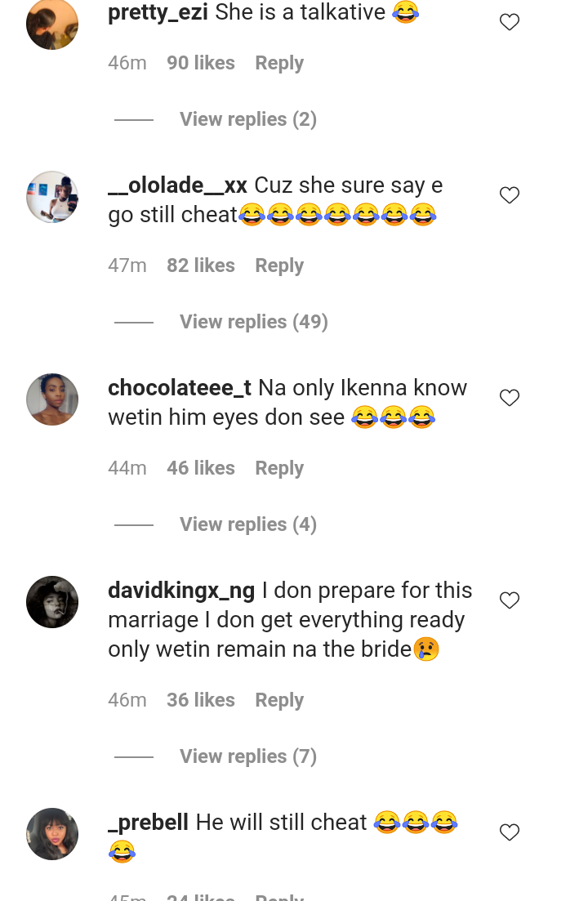The height and width of the screenshot is (901, 588).
Task: Reply to __ololade__xx's comment
Action: click(x=279, y=265)
